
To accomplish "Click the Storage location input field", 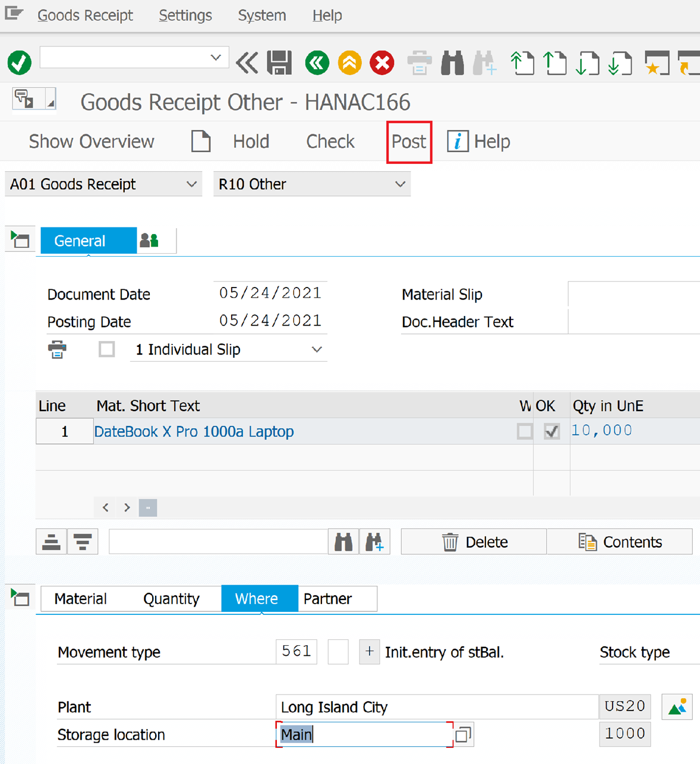I will (364, 735).
